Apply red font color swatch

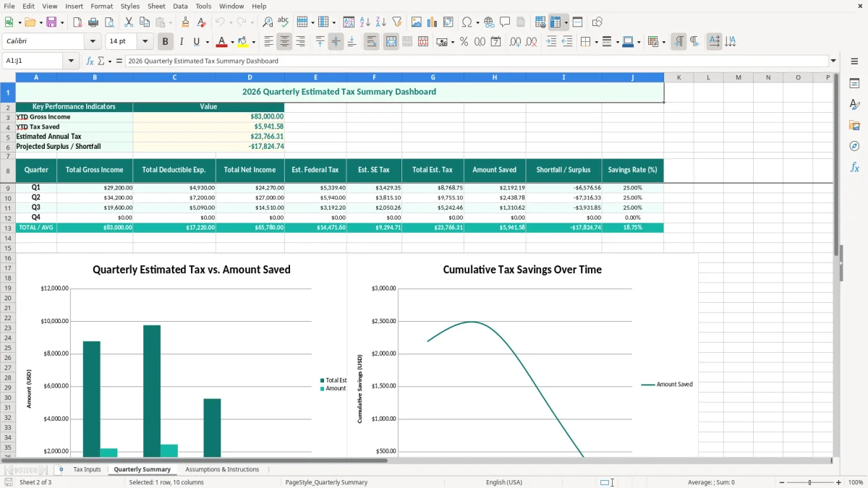pos(221,42)
